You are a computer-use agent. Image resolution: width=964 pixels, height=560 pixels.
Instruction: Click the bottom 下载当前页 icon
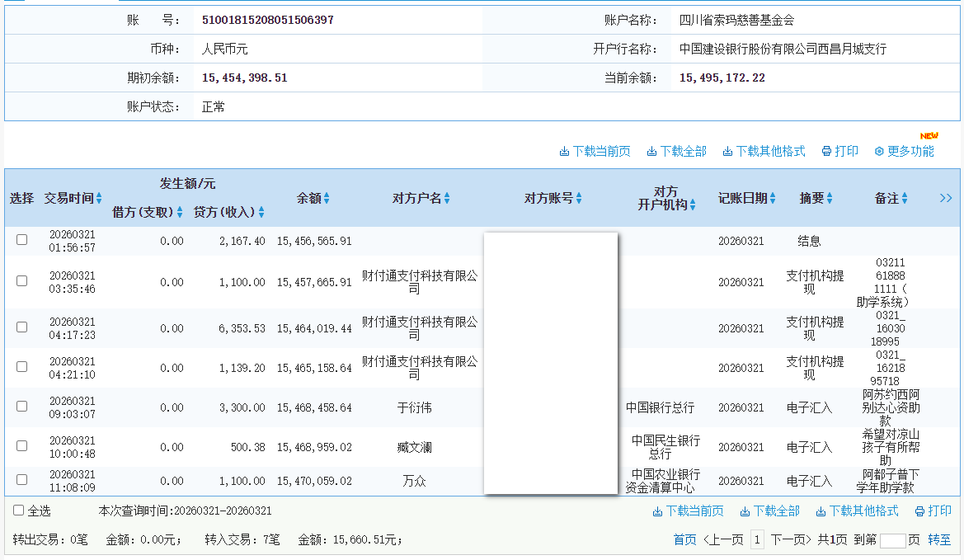(x=656, y=511)
